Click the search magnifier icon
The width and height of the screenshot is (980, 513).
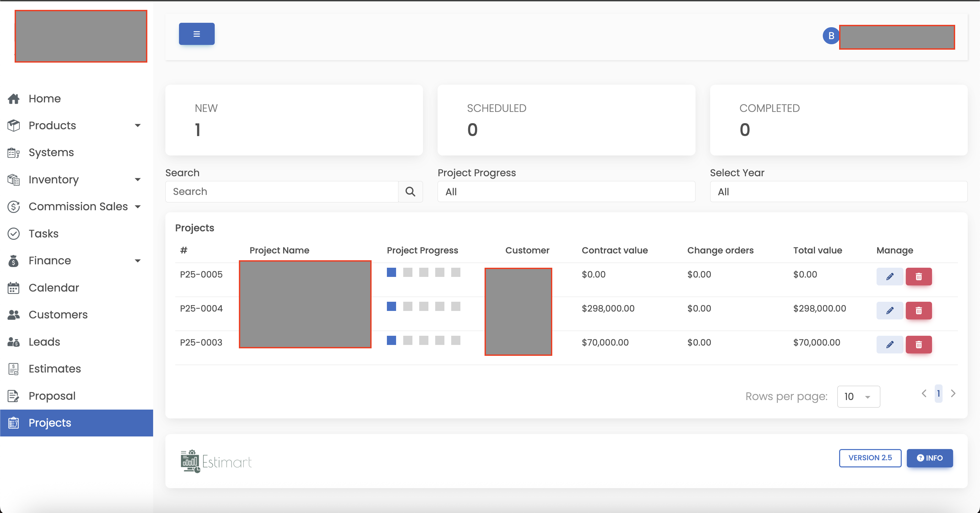410,191
